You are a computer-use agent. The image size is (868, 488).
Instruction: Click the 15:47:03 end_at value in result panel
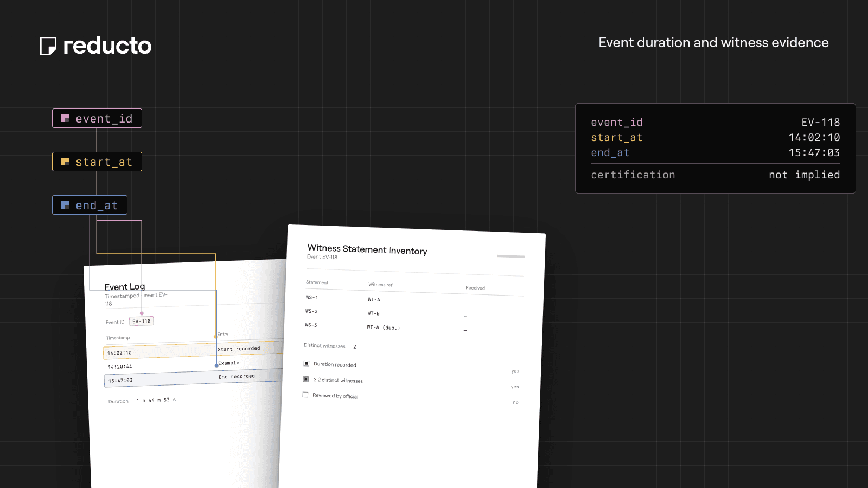pos(814,153)
